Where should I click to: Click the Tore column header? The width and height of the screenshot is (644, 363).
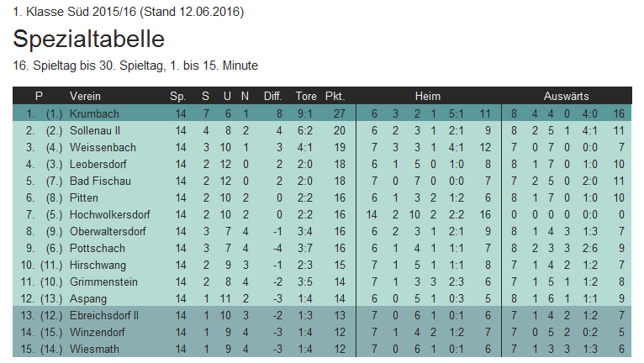point(307,96)
